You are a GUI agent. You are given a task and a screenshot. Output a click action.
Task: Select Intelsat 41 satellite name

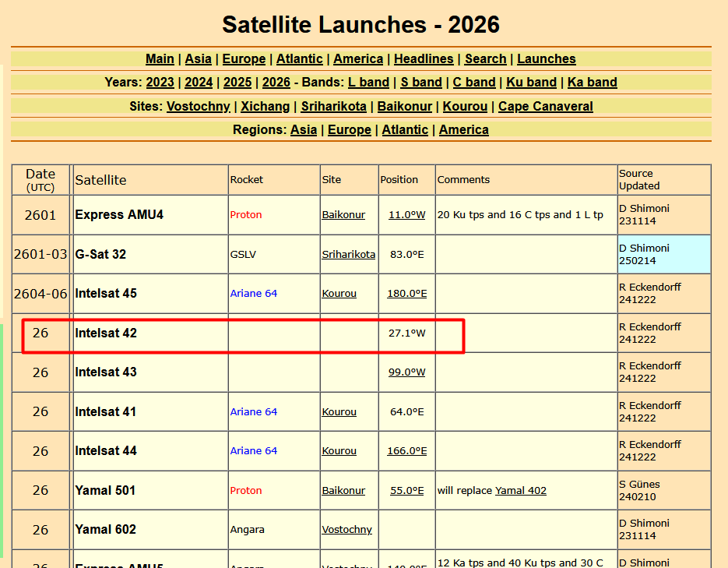coord(105,412)
